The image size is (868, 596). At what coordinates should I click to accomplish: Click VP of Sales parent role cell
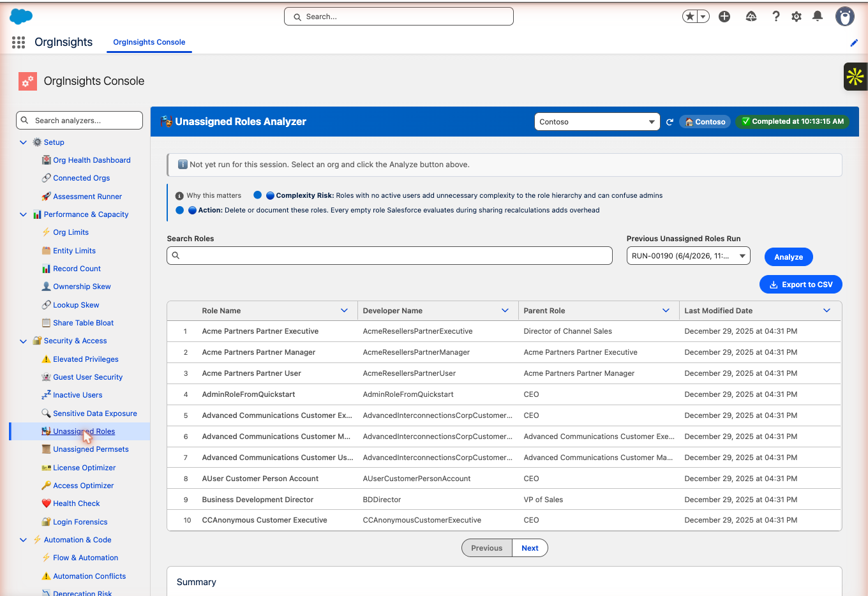coord(543,500)
